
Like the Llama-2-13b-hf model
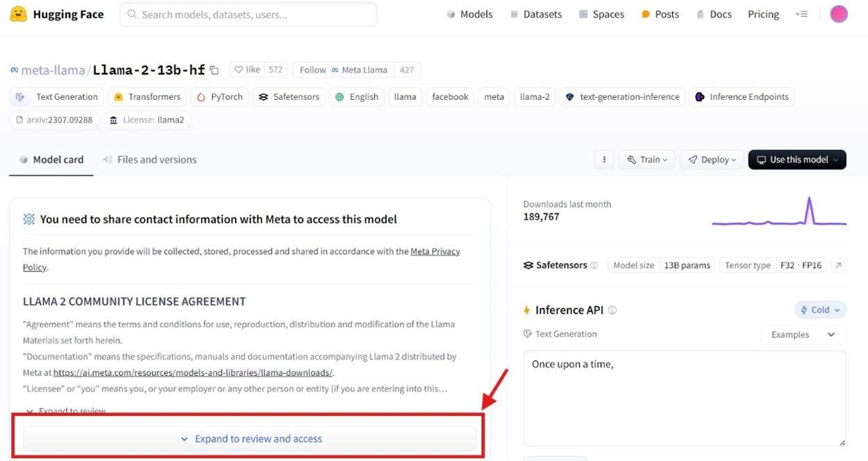pos(247,70)
